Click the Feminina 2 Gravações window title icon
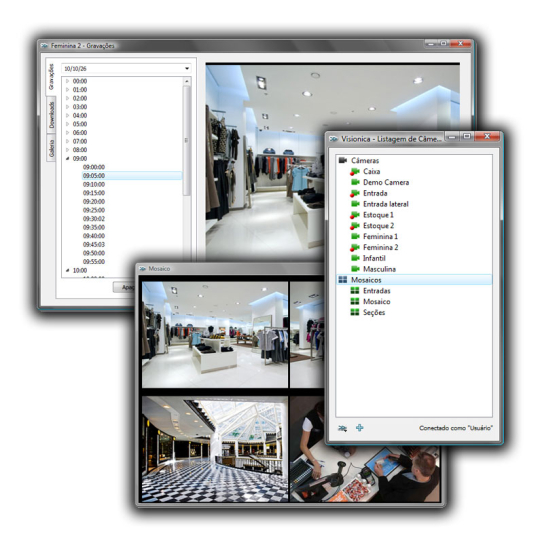540x543 pixels. coord(44,46)
